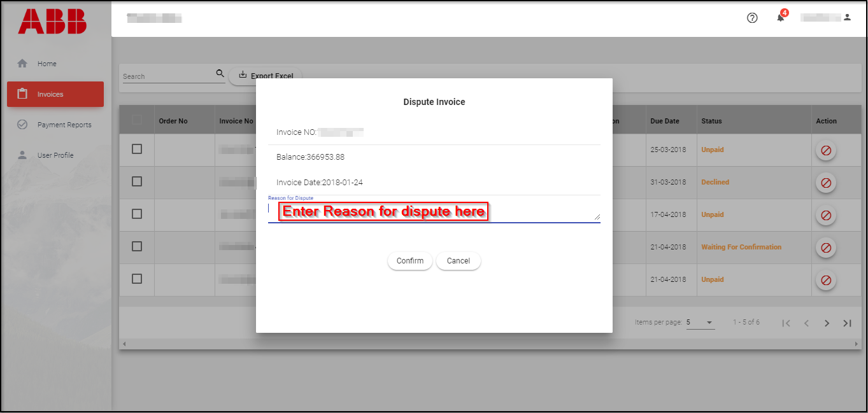
Task: Tick the checkbox in first invoice row
Action: tap(137, 149)
